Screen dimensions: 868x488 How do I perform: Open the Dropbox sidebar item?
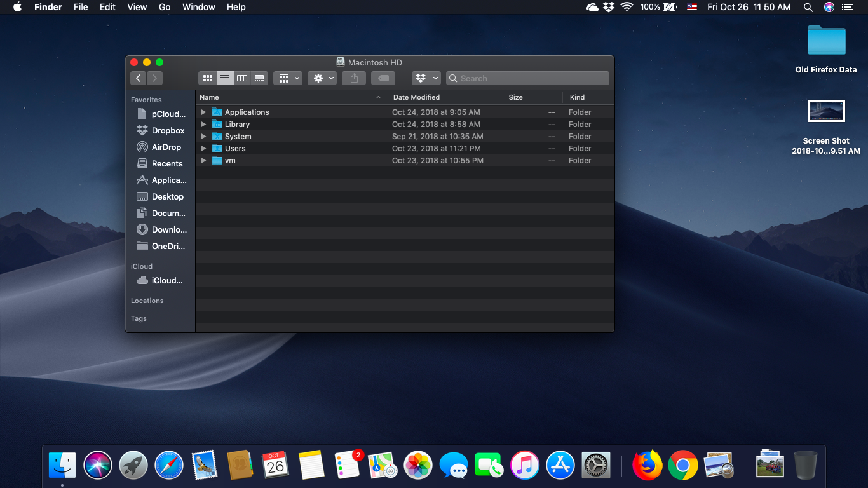click(168, 130)
